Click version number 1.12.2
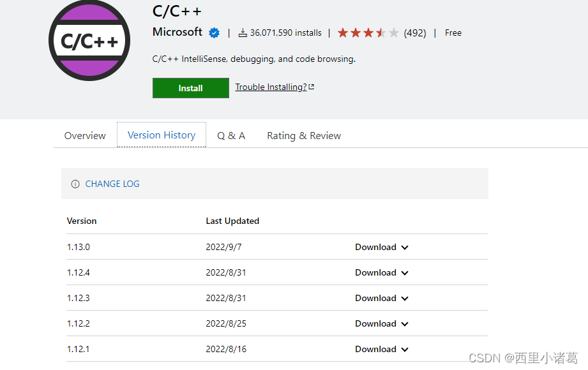The height and width of the screenshot is (370, 588). tap(79, 323)
